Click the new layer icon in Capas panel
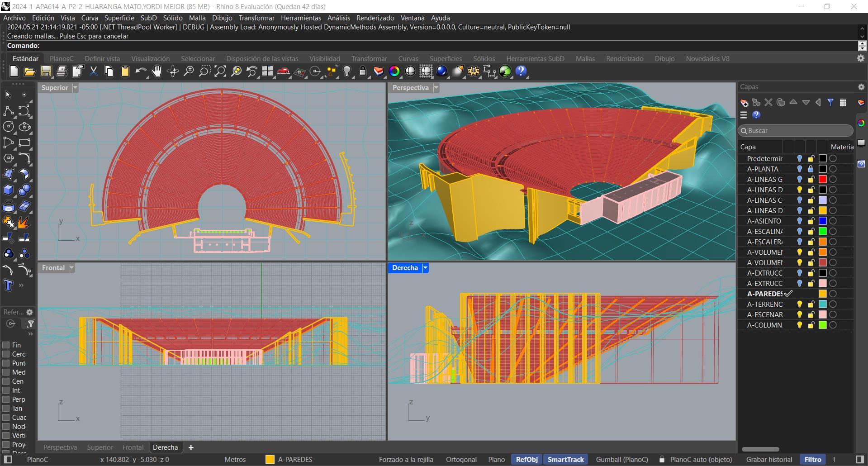 (x=744, y=103)
